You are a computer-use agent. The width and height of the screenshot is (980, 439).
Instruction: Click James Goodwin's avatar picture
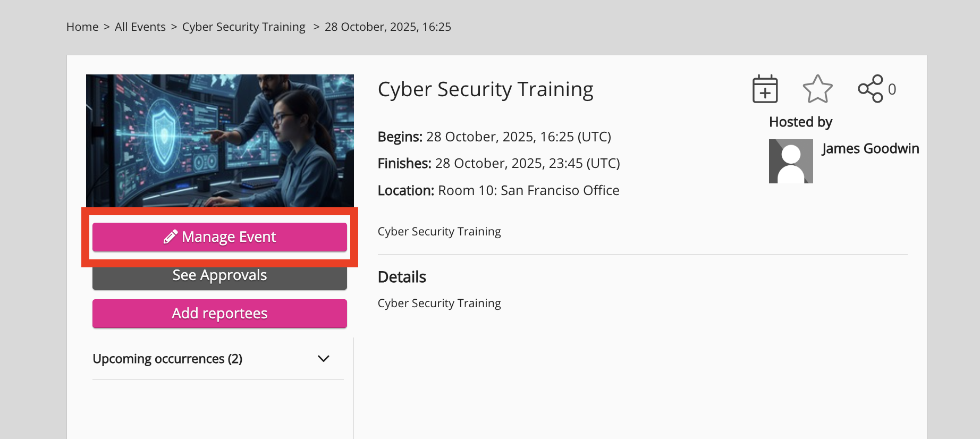pos(791,161)
